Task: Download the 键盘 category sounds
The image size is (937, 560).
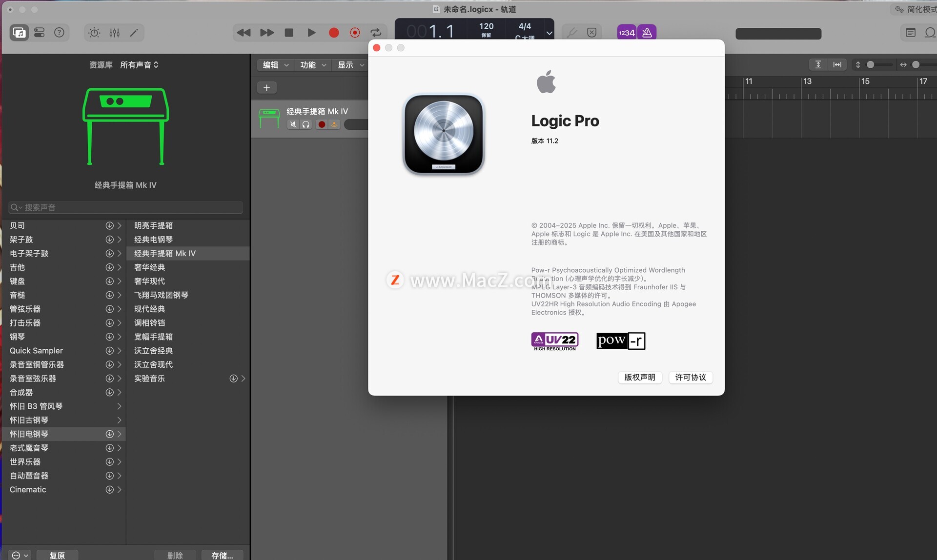Action: click(x=109, y=281)
